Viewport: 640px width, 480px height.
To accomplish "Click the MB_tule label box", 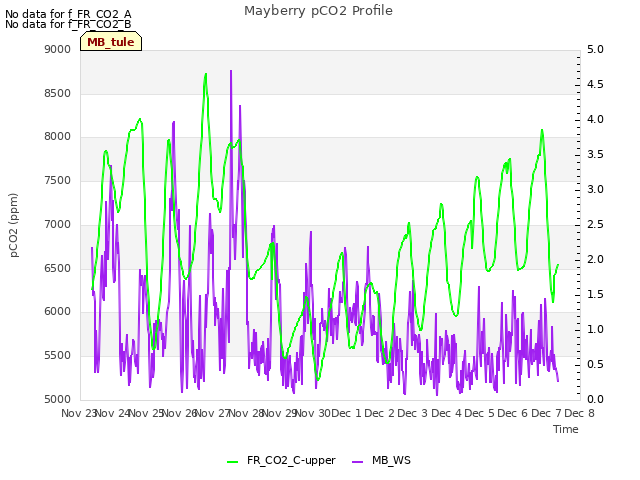I will point(111,42).
